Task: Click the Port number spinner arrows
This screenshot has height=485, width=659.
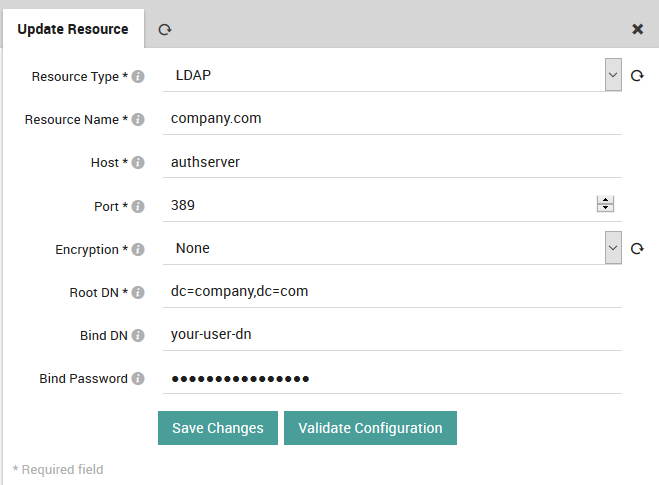Action: pyautogui.click(x=605, y=205)
